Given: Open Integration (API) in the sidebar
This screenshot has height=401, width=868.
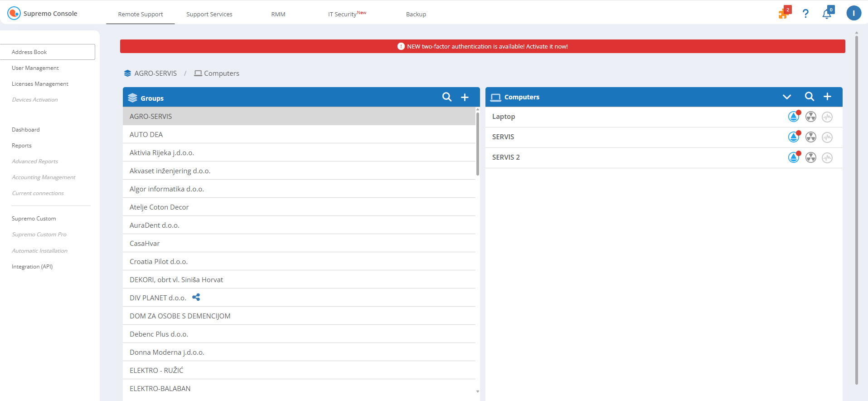Looking at the screenshot, I should click(x=32, y=267).
